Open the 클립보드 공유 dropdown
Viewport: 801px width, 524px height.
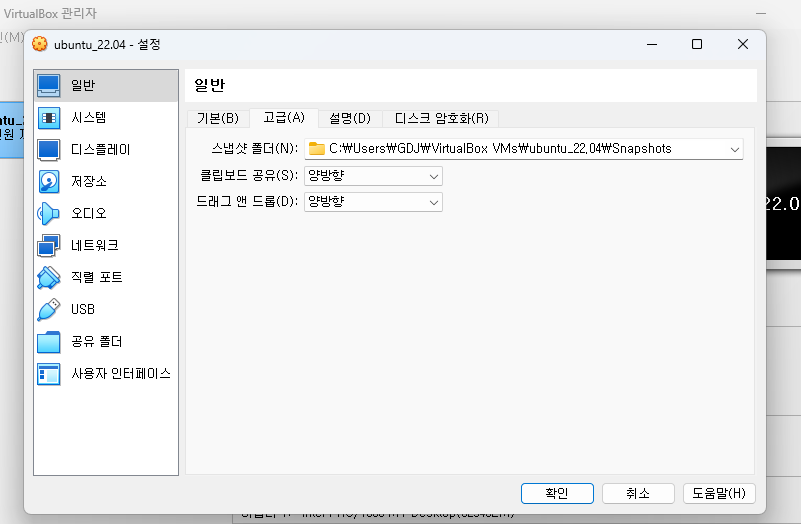[373, 176]
